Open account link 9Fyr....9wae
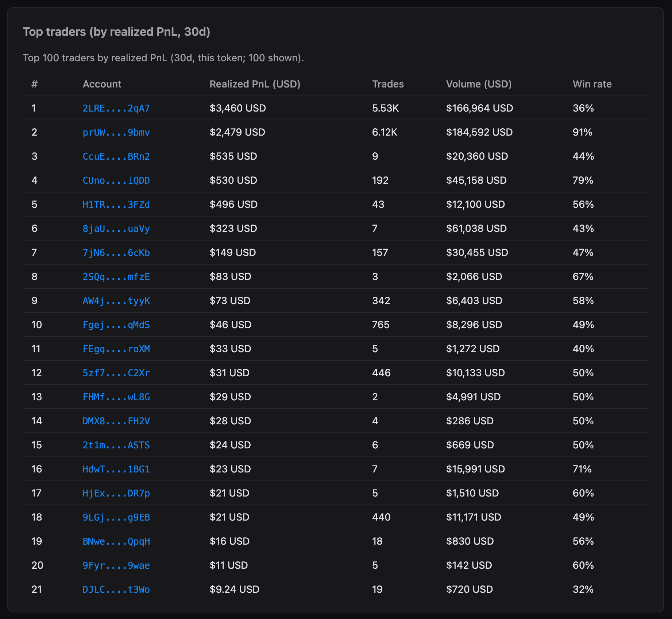The image size is (672, 619). 116,565
